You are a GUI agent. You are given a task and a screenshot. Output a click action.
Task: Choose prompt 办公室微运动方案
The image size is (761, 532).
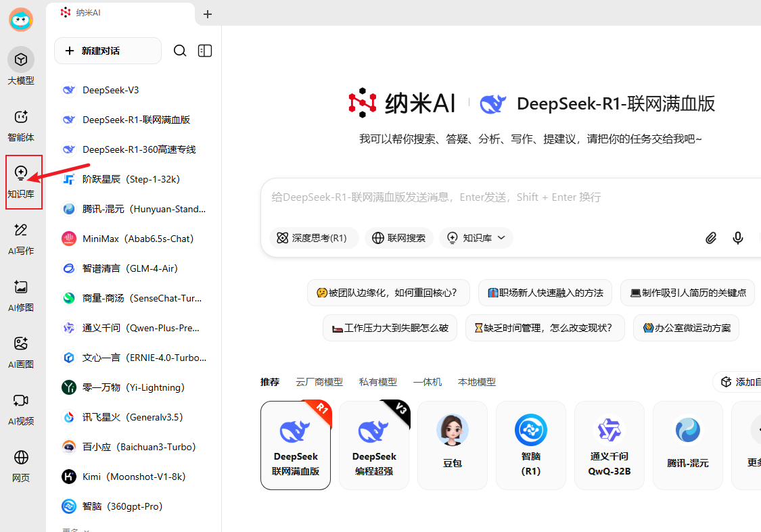pyautogui.click(x=687, y=329)
